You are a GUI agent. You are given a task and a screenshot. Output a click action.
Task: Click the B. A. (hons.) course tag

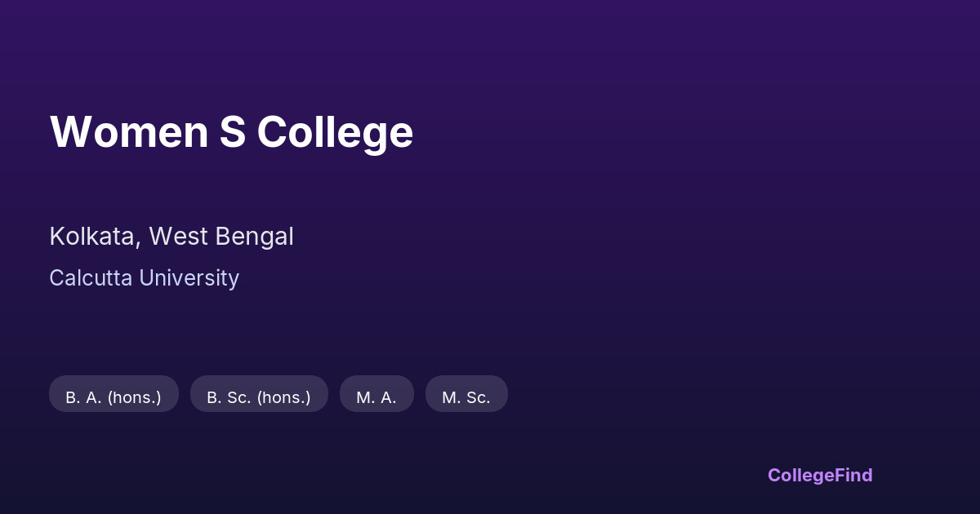(x=114, y=397)
